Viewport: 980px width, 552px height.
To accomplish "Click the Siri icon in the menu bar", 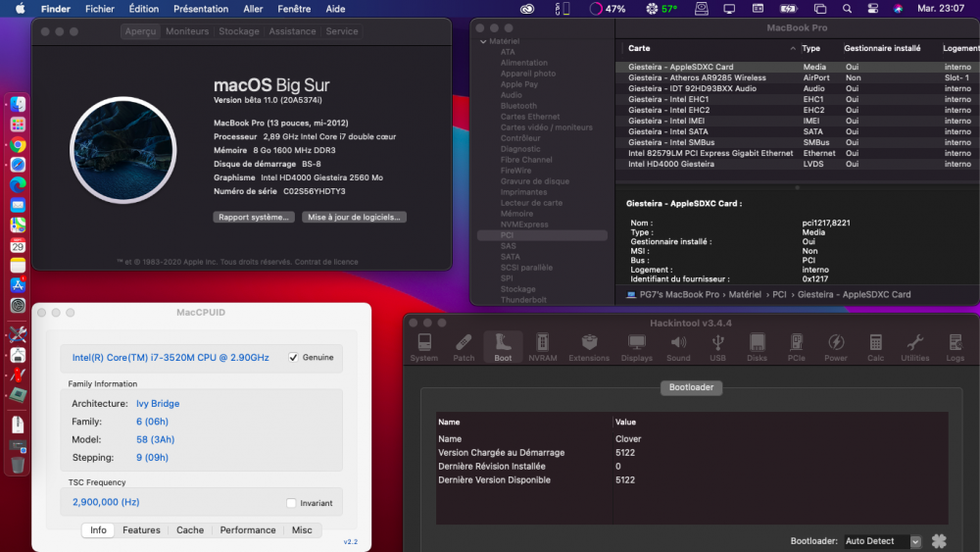I will [898, 9].
